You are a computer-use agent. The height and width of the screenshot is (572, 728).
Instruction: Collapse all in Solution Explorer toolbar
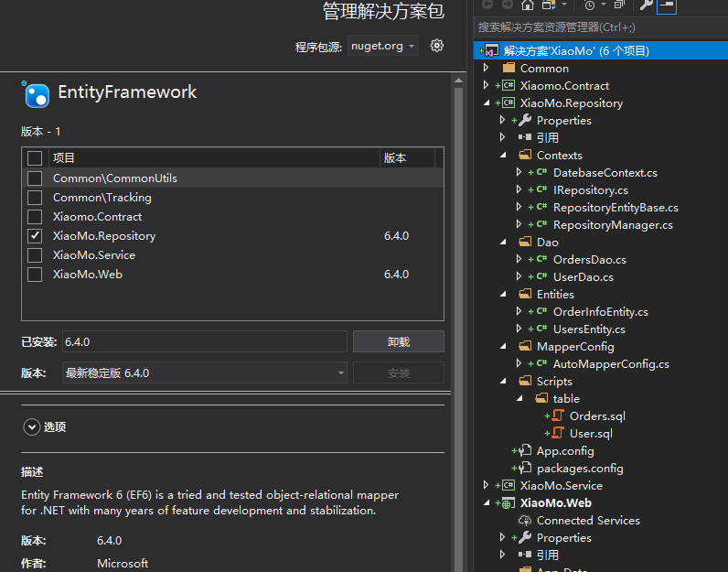619,5
